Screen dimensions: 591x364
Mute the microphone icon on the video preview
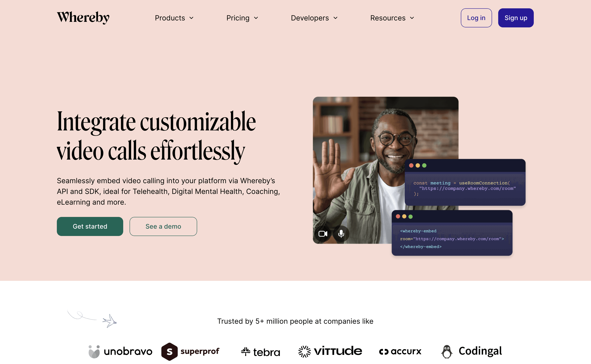pos(341,234)
